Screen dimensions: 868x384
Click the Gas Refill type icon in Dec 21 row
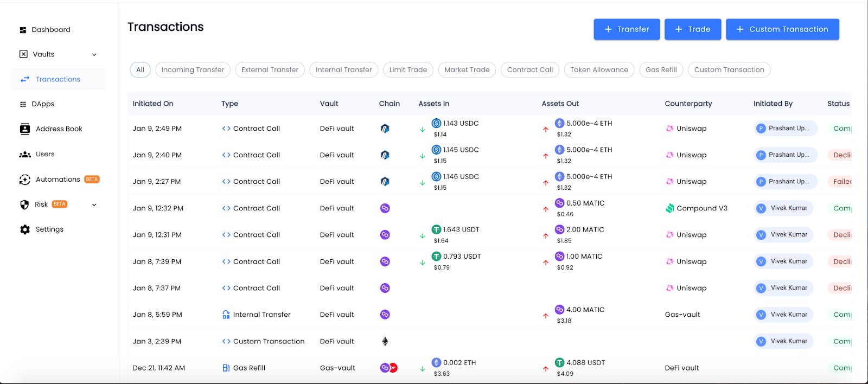click(226, 368)
